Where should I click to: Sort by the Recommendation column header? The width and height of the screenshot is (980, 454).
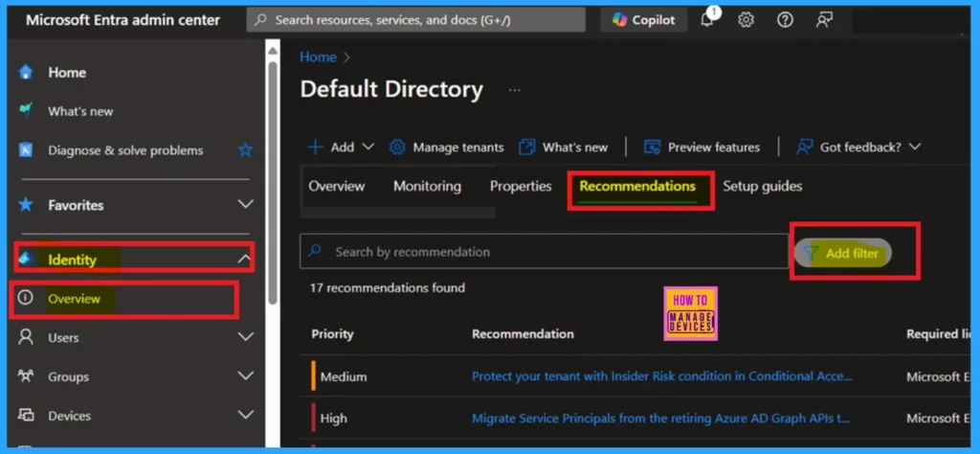pos(523,334)
